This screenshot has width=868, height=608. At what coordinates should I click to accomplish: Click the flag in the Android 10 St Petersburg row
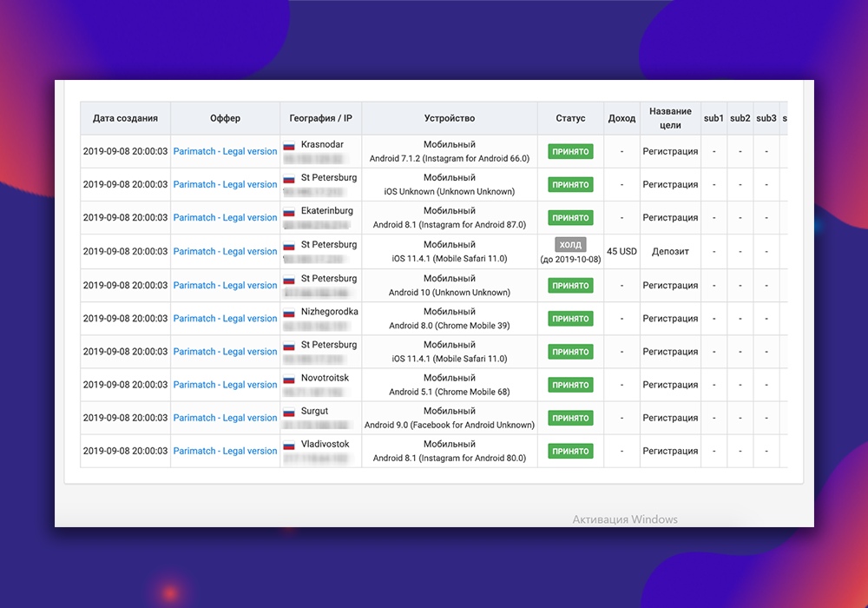pyautogui.click(x=289, y=281)
